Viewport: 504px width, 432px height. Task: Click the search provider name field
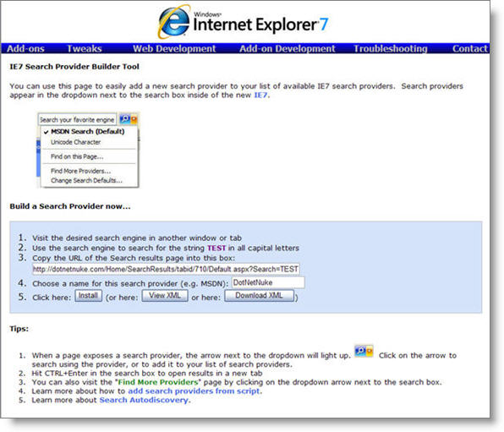tap(268, 282)
